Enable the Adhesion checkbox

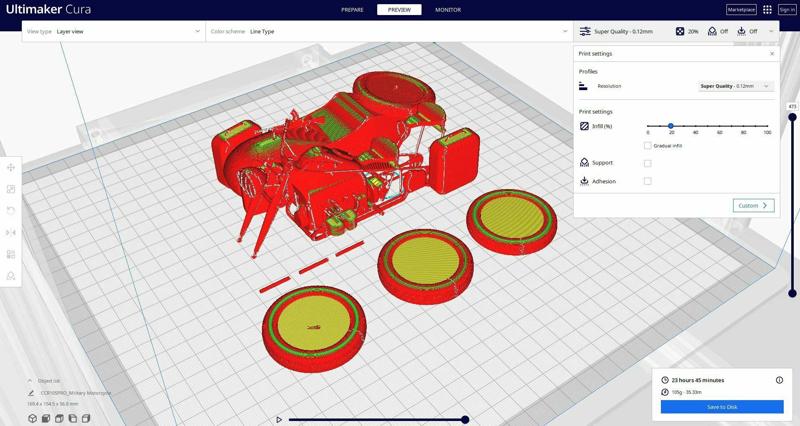(647, 181)
